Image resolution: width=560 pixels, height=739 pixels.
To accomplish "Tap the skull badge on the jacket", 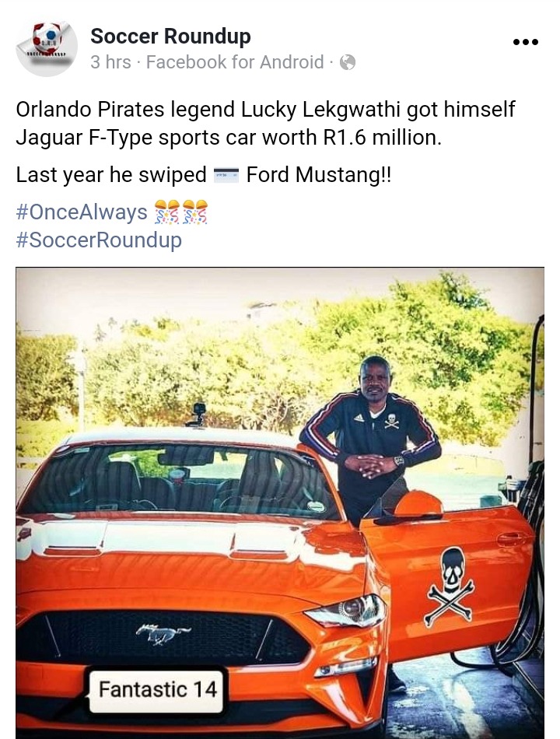I will 391,421.
